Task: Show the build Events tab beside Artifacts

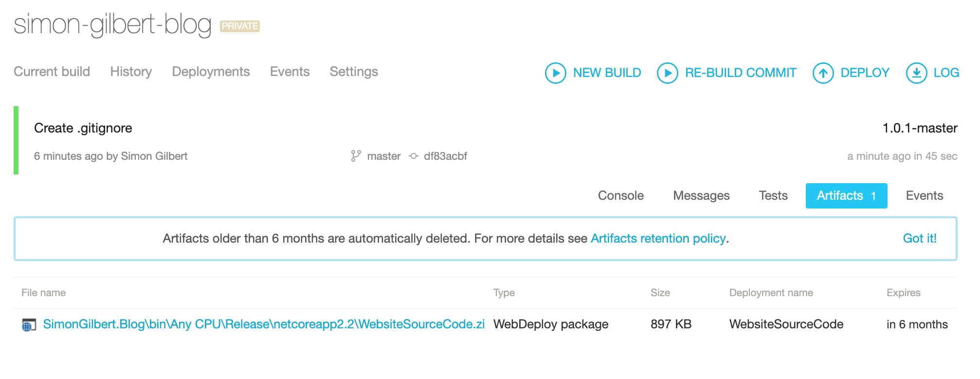Action: coord(925,195)
